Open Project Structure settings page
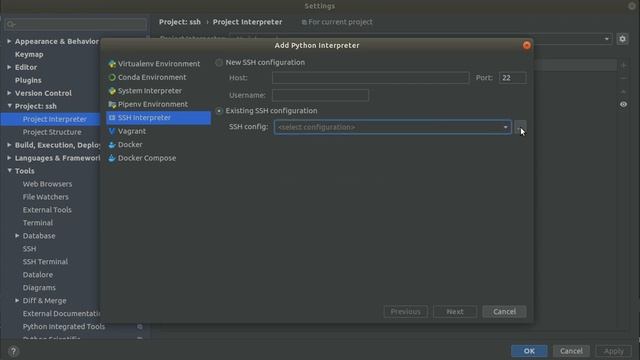Screen dimensions: 640x360 (x=52, y=132)
